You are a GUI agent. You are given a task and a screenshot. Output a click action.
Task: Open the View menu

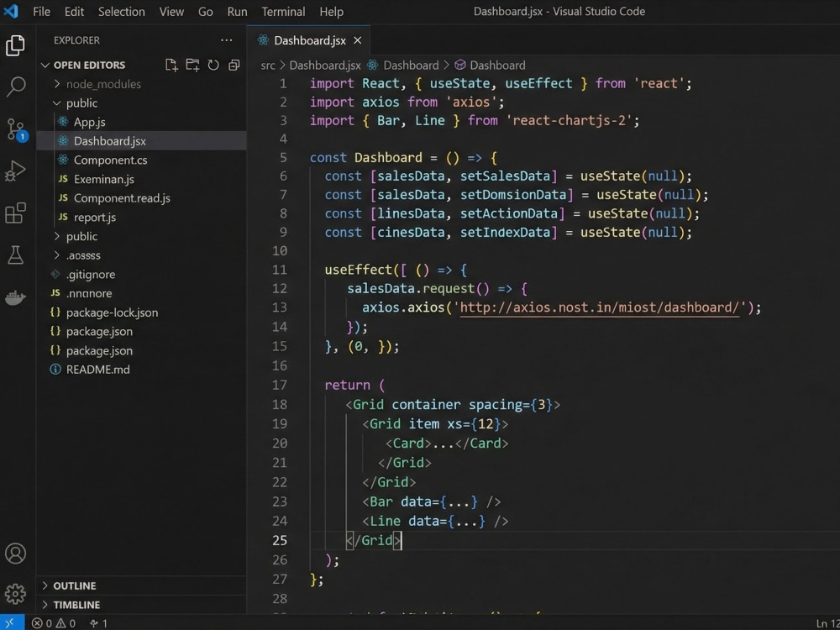(171, 11)
